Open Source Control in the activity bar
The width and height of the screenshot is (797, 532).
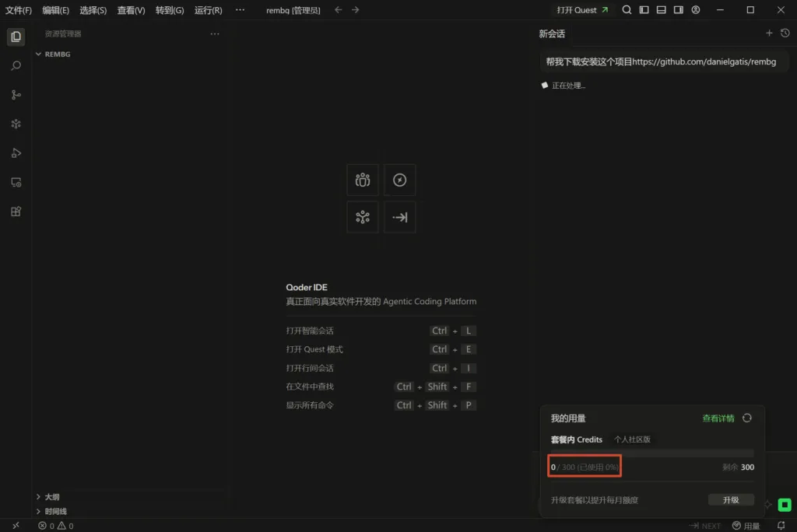point(16,95)
